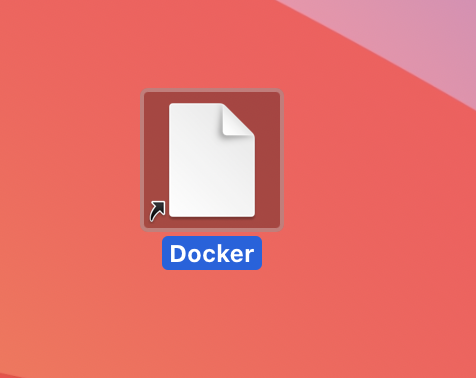Image resolution: width=476 pixels, height=378 pixels.
Task: Click the blue "Docker" filename label
Action: click(x=212, y=253)
